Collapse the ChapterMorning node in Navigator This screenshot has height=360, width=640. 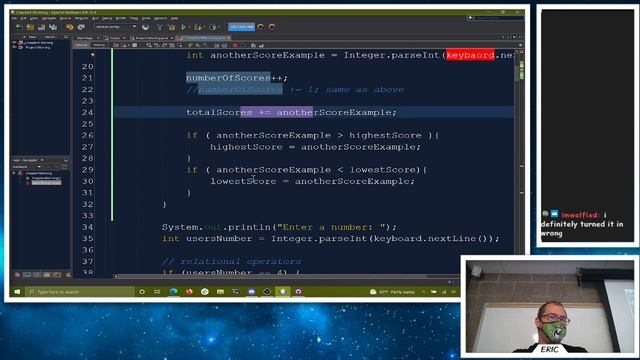pyautogui.click(x=14, y=173)
